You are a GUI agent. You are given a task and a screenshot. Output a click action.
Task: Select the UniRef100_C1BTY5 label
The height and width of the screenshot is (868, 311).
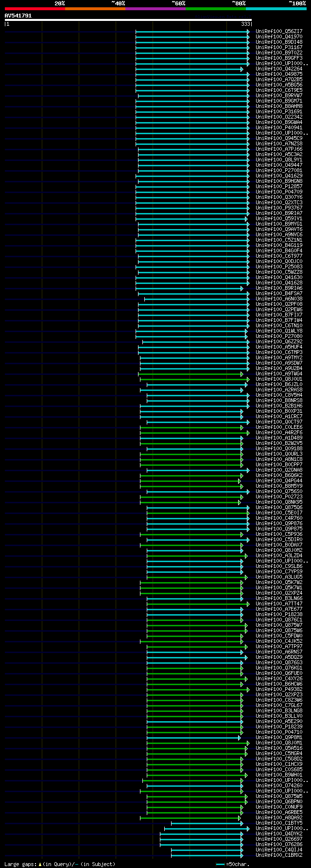[x=279, y=823]
